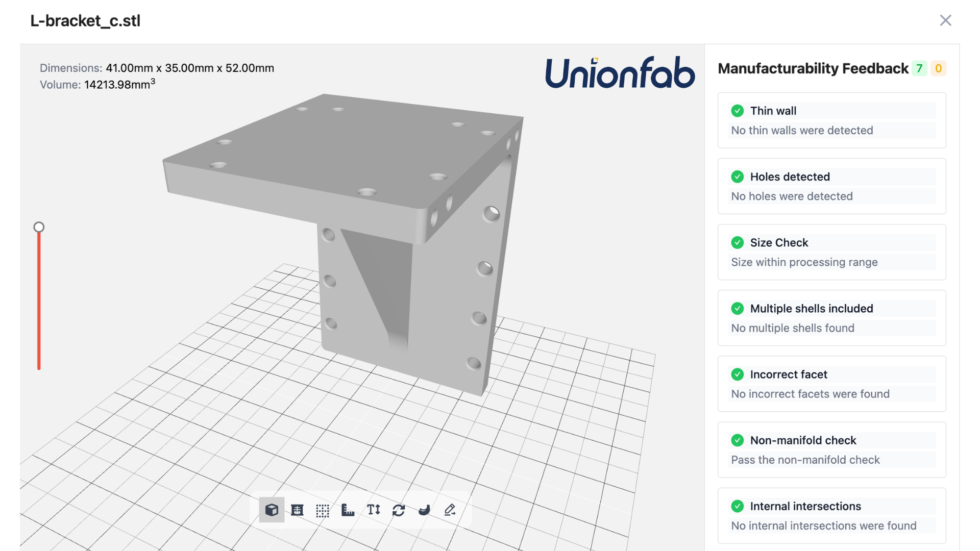This screenshot has height=551, width=980.
Task: Select the yellow '0' warnings badge
Action: [x=938, y=68]
